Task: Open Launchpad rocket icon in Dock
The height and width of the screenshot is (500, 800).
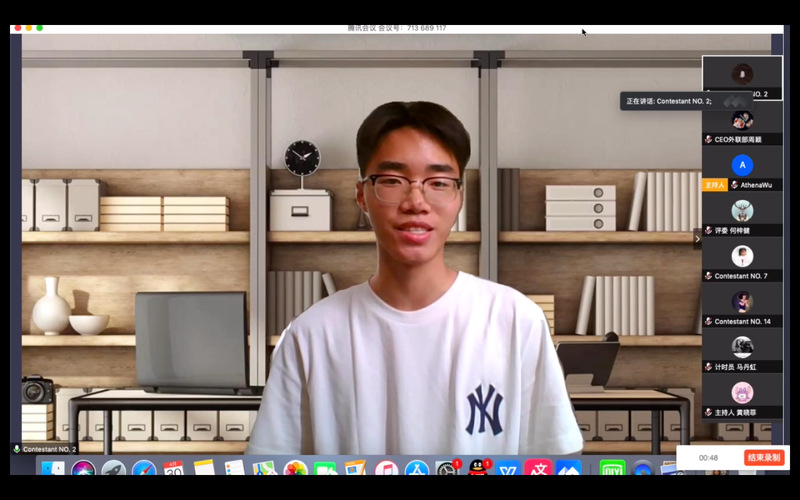Action: tap(113, 468)
